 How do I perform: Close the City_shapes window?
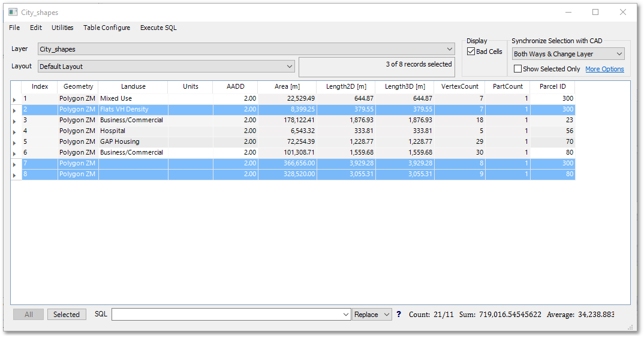622,12
